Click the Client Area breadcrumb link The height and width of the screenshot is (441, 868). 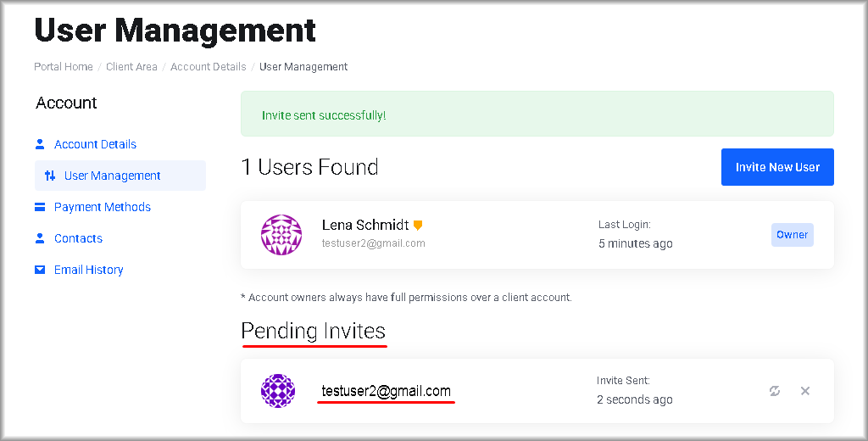131,67
